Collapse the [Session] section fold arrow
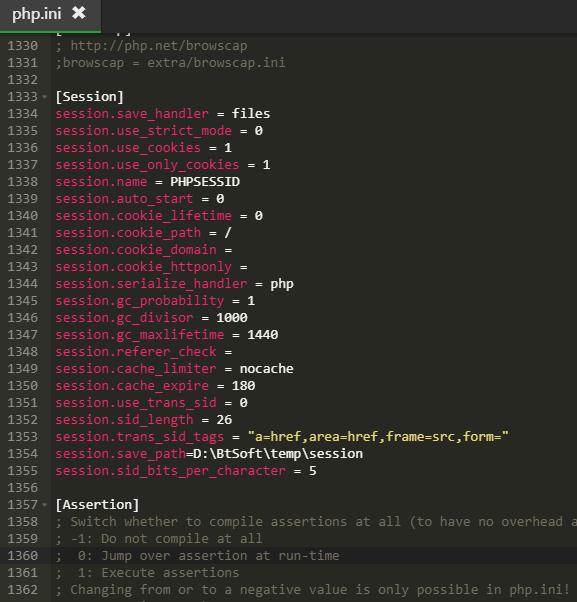Screen dimensions: 577x602 click(x=45, y=97)
